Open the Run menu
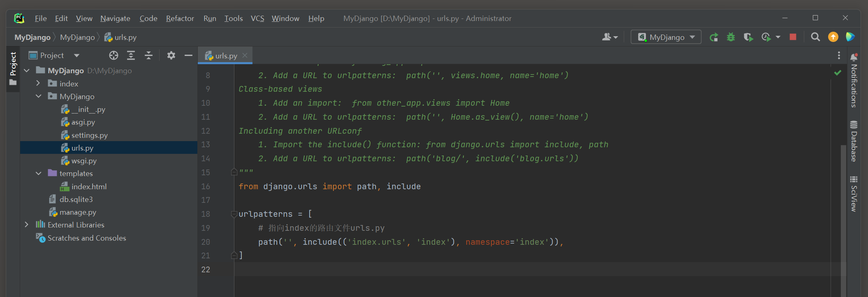The image size is (868, 297). pos(210,19)
